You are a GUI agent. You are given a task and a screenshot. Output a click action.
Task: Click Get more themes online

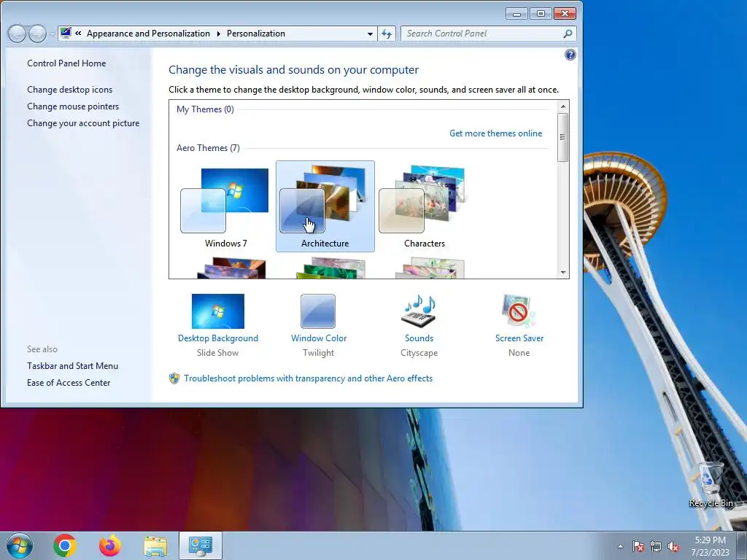[496, 133]
